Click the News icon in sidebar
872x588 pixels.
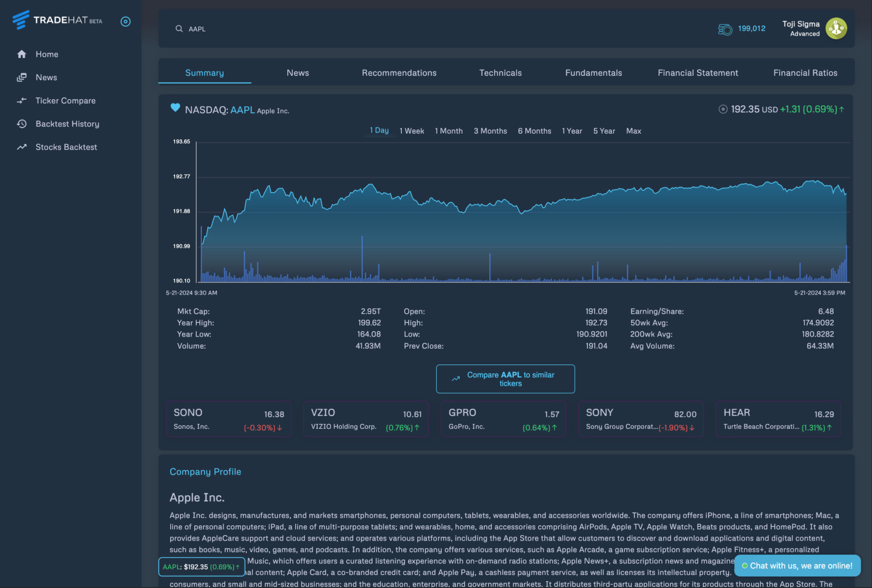[x=22, y=77]
